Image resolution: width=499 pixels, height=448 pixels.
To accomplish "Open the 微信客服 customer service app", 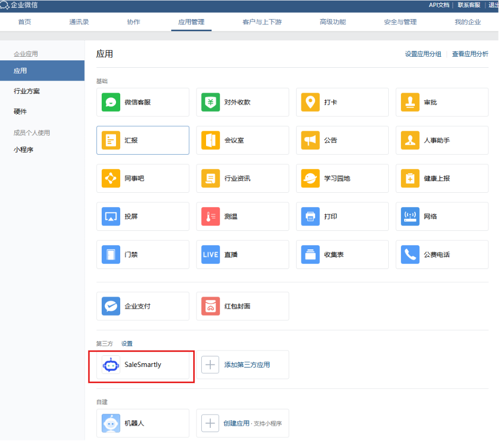I will [142, 102].
